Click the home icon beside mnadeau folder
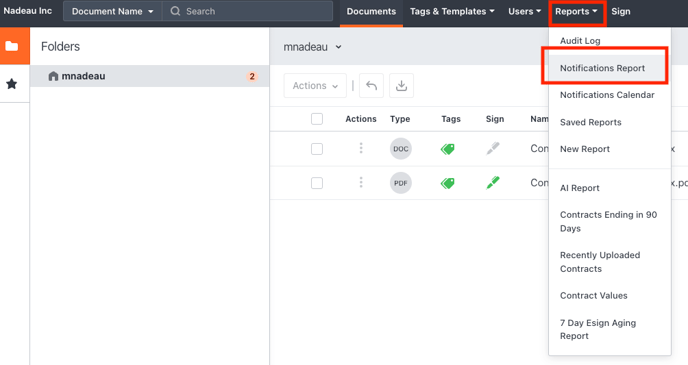This screenshot has width=688, height=365. pos(53,76)
